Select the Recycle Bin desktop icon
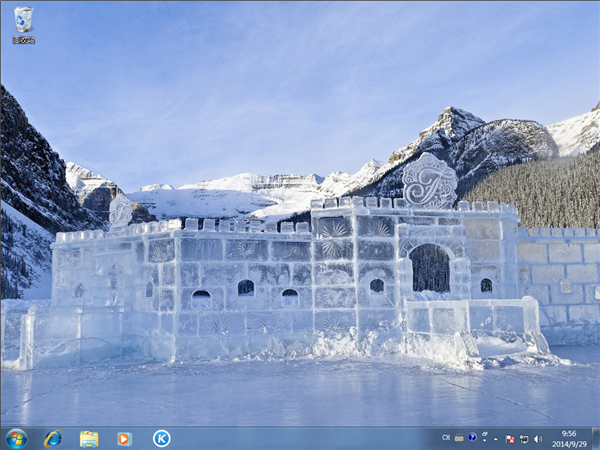The width and height of the screenshot is (600, 450). coord(23,20)
